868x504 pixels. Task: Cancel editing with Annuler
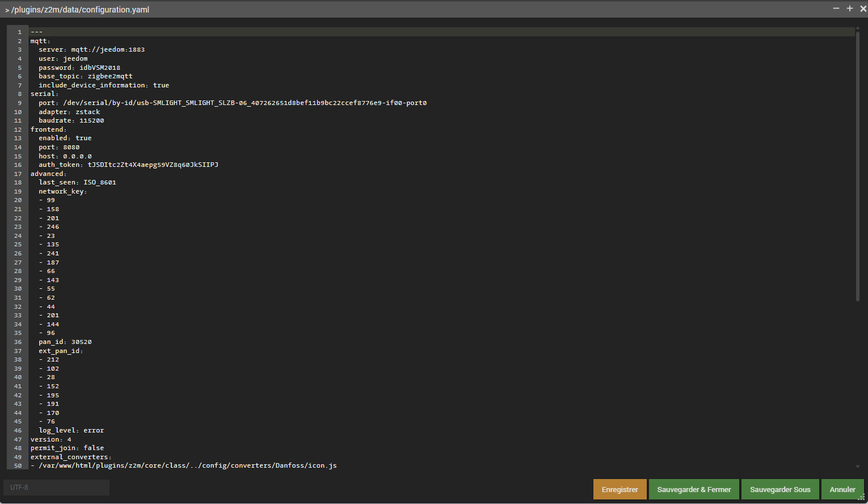click(842, 489)
